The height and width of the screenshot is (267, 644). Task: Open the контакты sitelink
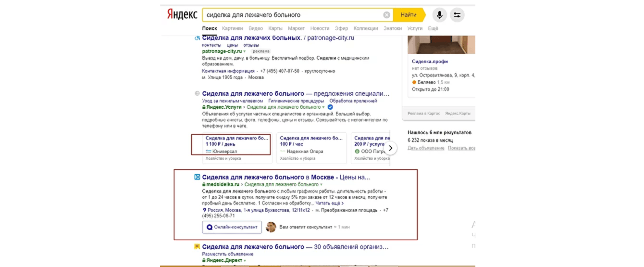click(x=211, y=45)
